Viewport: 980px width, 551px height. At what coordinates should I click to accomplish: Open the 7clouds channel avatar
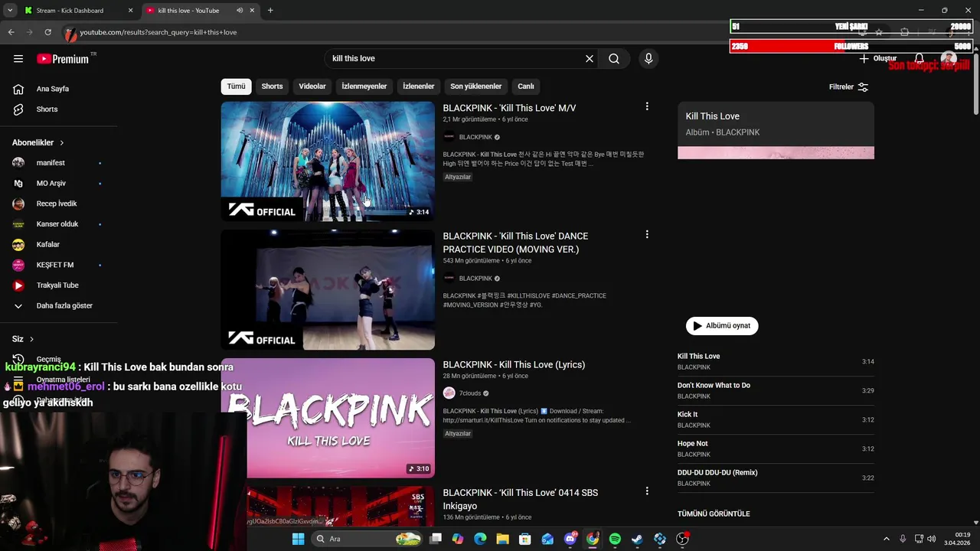point(449,393)
